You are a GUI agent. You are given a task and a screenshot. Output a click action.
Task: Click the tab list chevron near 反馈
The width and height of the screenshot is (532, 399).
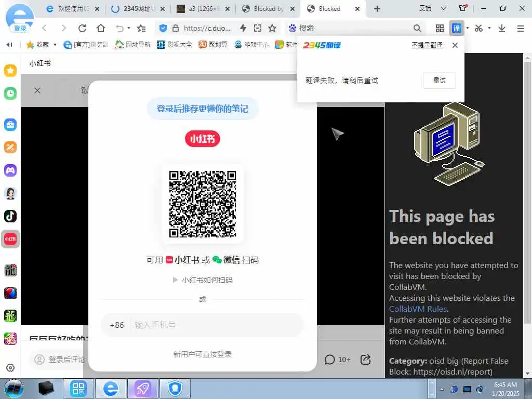(444, 8)
